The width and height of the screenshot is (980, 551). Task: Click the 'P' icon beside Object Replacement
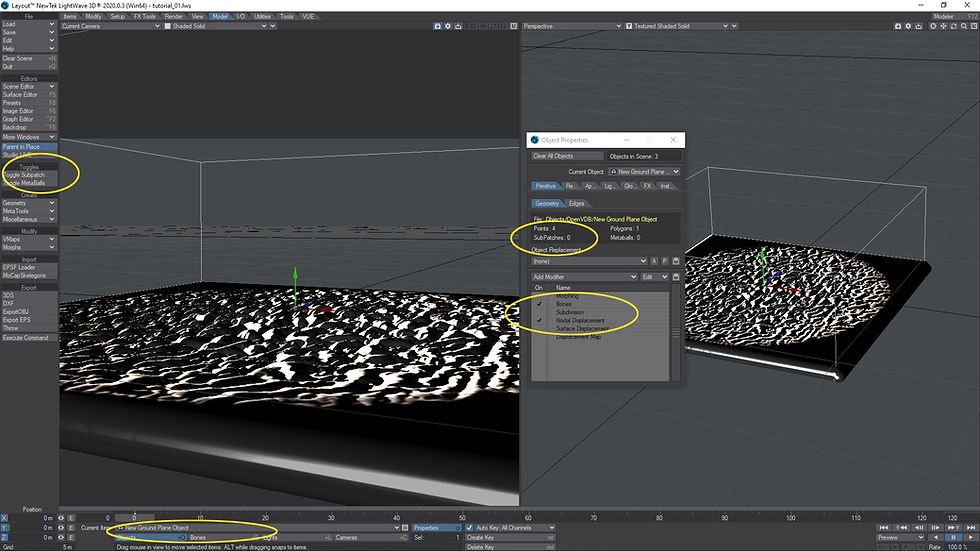[x=665, y=261]
